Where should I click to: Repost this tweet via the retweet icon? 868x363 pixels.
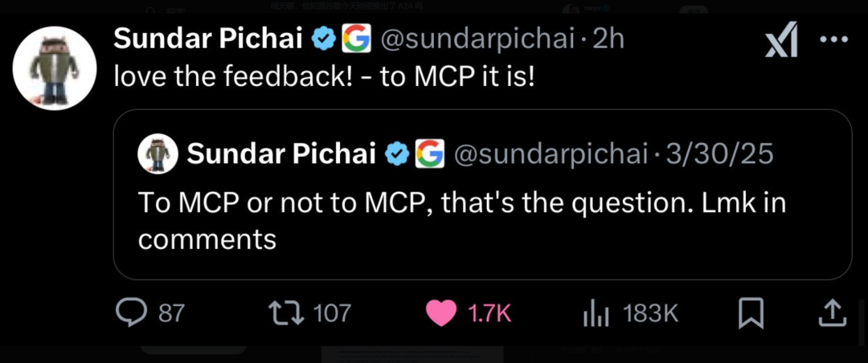pos(286,312)
